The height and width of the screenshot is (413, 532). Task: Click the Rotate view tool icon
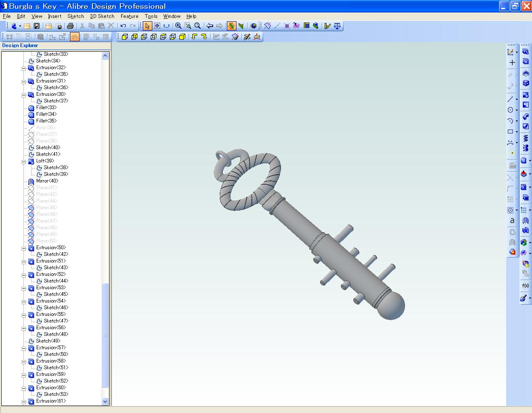(167, 26)
